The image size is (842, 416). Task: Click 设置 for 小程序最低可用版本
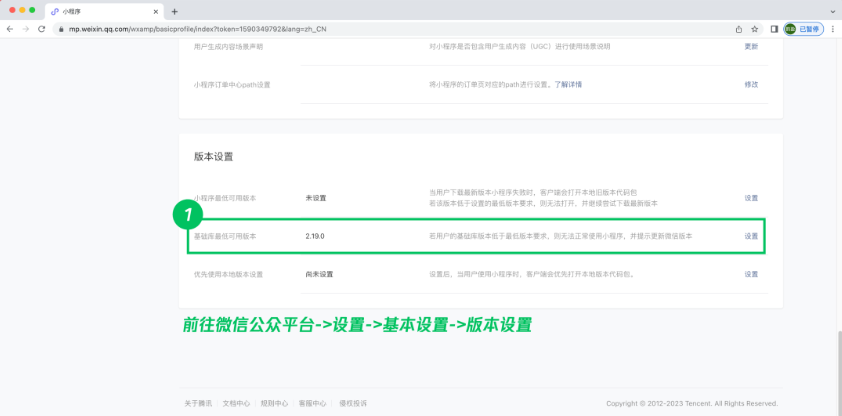pyautogui.click(x=751, y=198)
